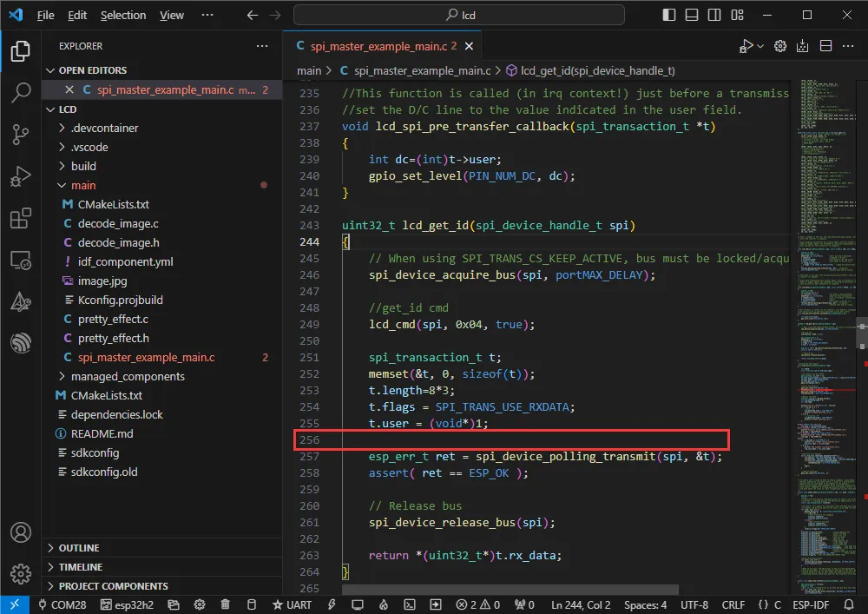Click the Run or Debug play icon in editor toolbar

pyautogui.click(x=746, y=46)
